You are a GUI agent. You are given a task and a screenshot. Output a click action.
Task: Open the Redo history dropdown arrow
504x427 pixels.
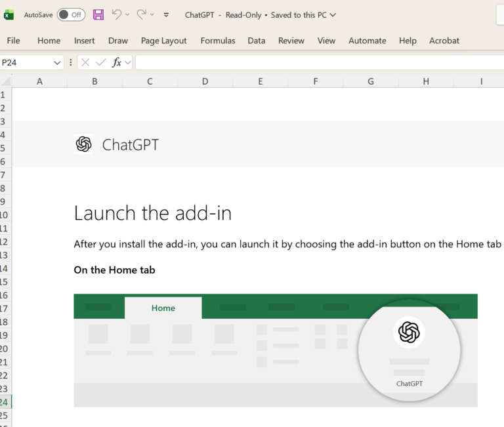(152, 15)
